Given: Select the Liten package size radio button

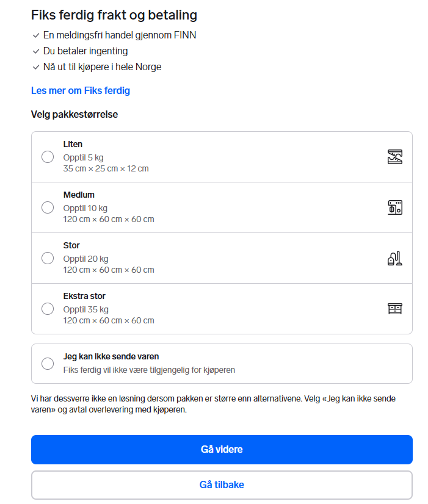Looking at the screenshot, I should pyautogui.click(x=48, y=157).
